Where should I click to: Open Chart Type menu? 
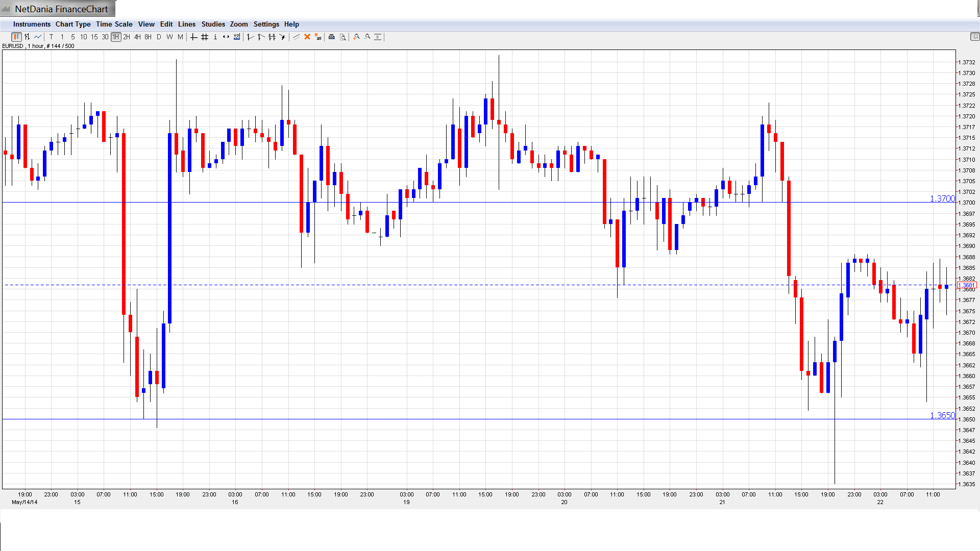click(73, 24)
